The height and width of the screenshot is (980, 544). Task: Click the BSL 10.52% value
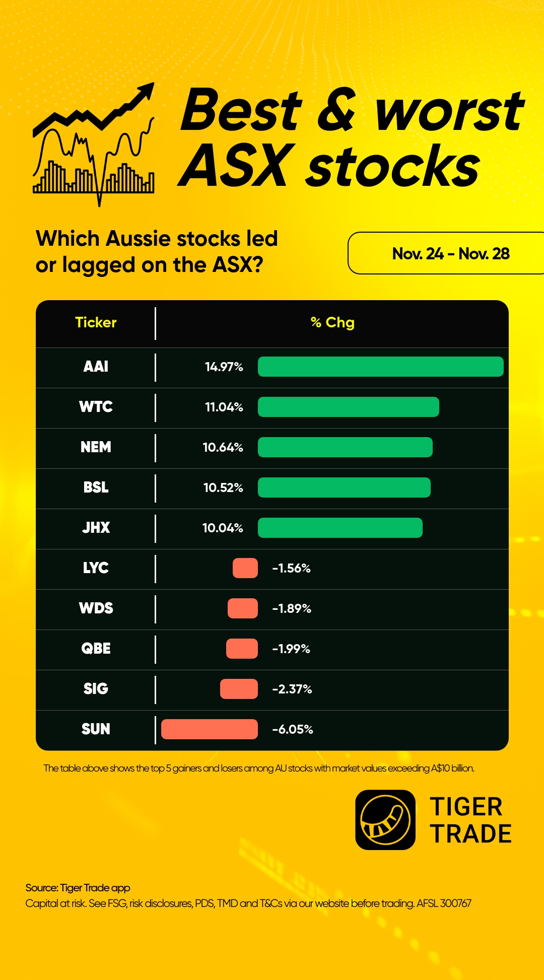click(x=223, y=487)
